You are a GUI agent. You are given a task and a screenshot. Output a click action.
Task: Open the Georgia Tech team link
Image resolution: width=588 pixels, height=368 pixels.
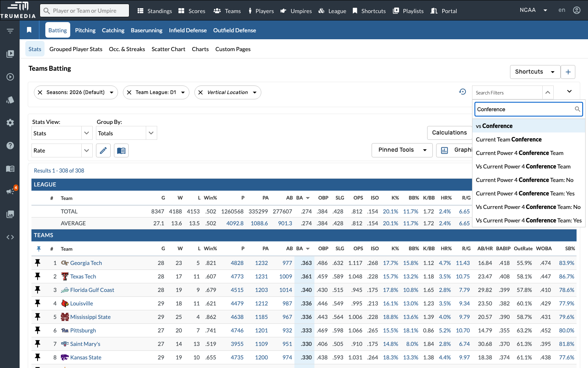coord(86,263)
